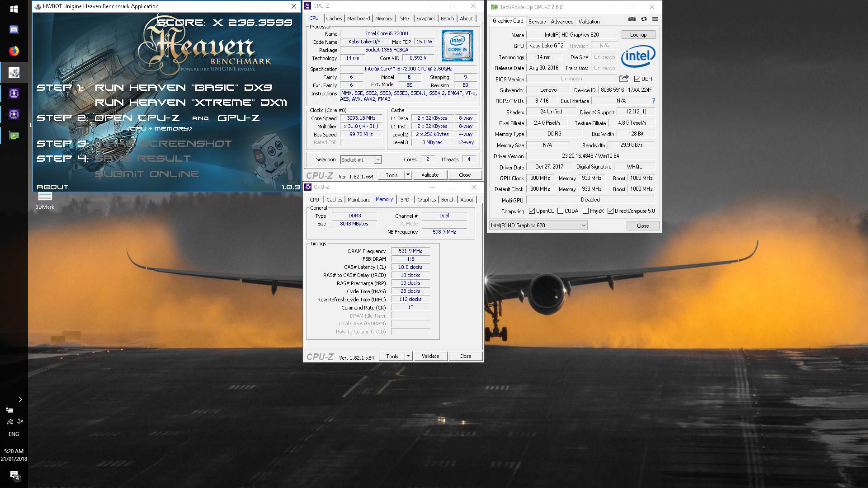
Task: Click Run Heaven "Basic" DX9
Action: click(x=183, y=87)
